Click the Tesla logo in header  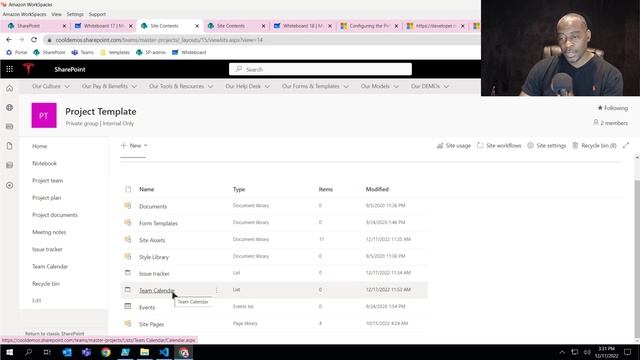click(x=28, y=69)
